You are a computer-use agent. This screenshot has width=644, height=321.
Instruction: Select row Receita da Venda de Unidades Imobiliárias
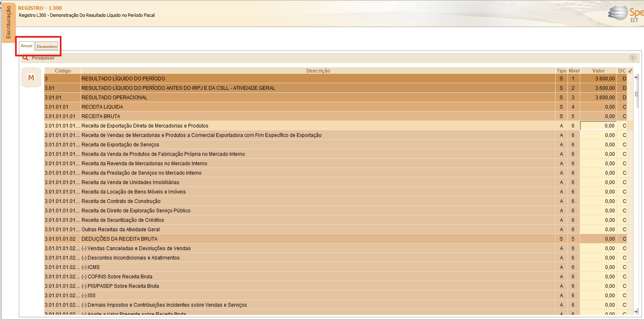(x=338, y=182)
